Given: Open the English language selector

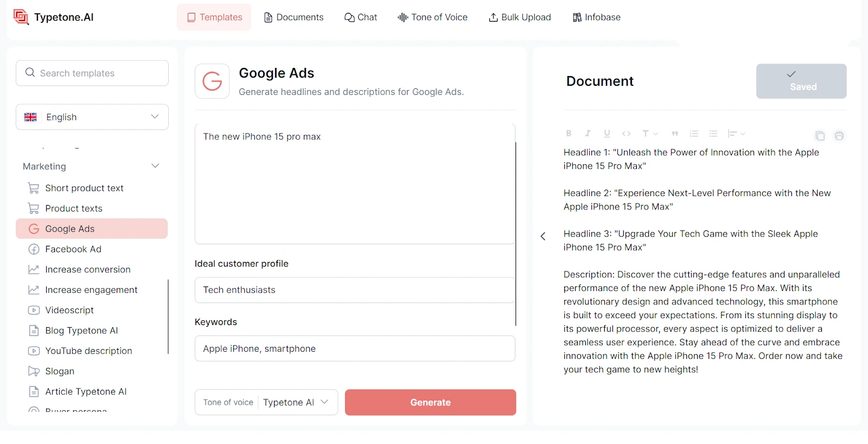Looking at the screenshot, I should (92, 117).
